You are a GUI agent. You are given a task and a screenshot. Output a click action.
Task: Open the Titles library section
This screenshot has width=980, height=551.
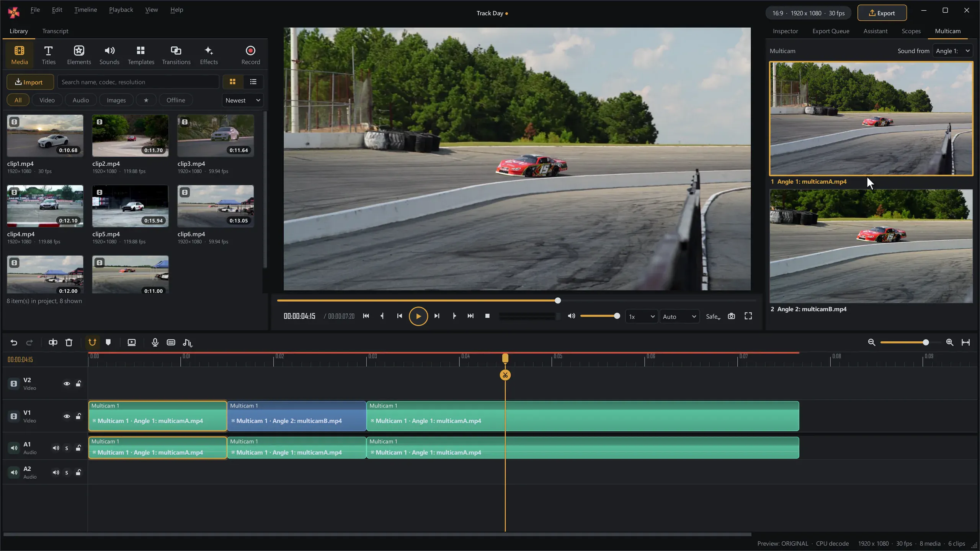49,55
